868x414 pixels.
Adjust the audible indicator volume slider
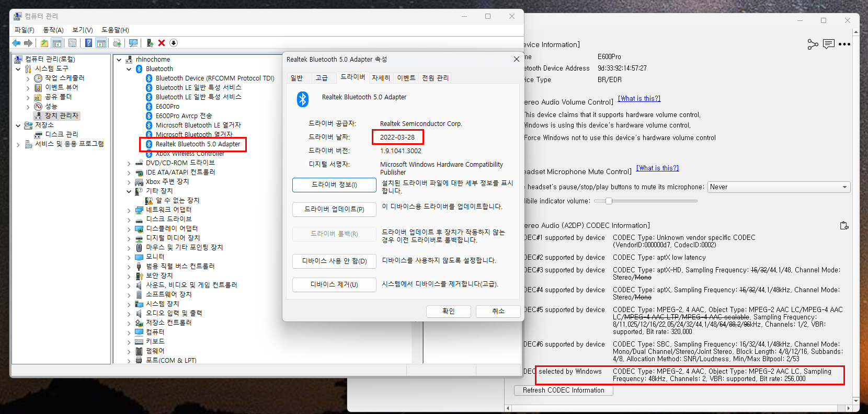tap(609, 201)
